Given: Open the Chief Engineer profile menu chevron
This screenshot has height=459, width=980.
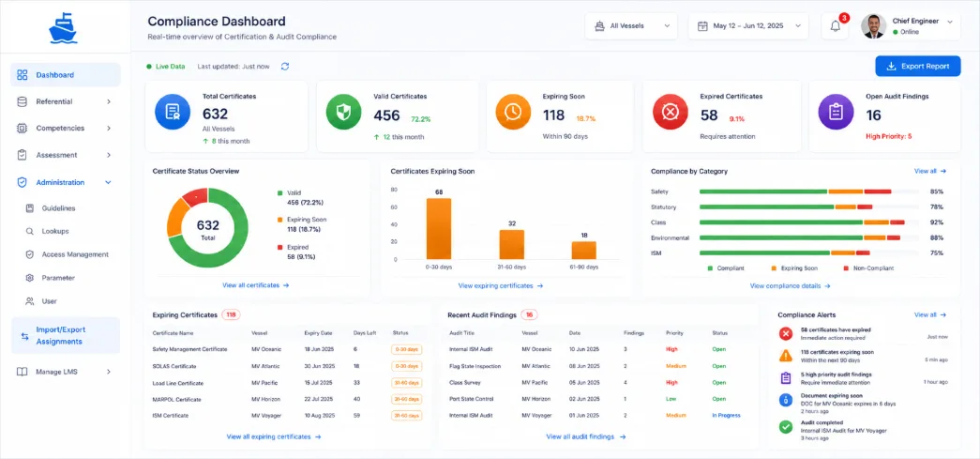Looking at the screenshot, I should [950, 22].
